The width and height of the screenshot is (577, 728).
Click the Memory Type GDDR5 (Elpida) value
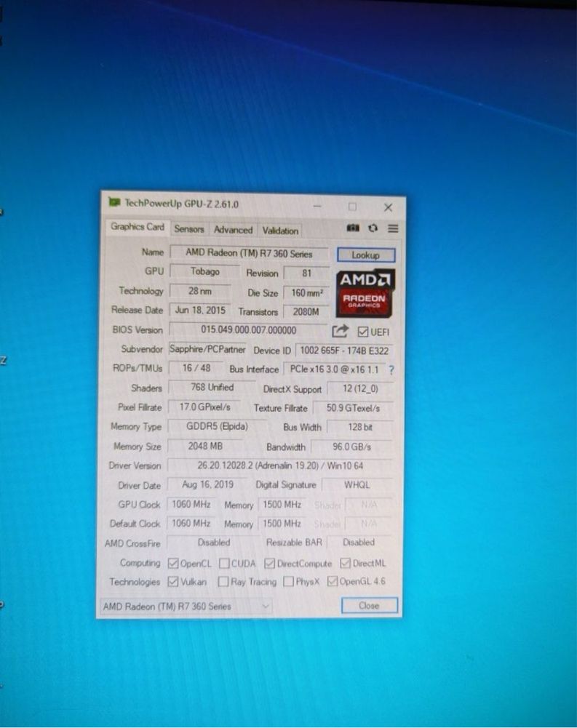[217, 426]
